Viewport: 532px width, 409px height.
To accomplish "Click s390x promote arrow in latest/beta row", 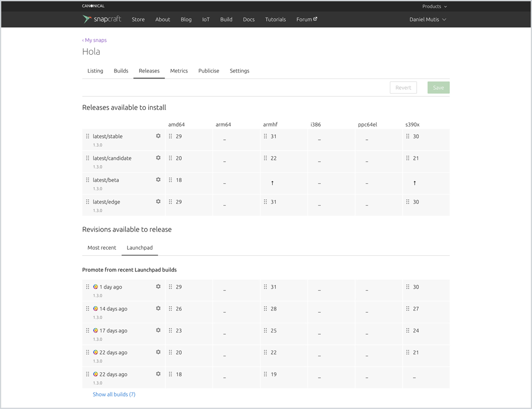I will click(415, 183).
